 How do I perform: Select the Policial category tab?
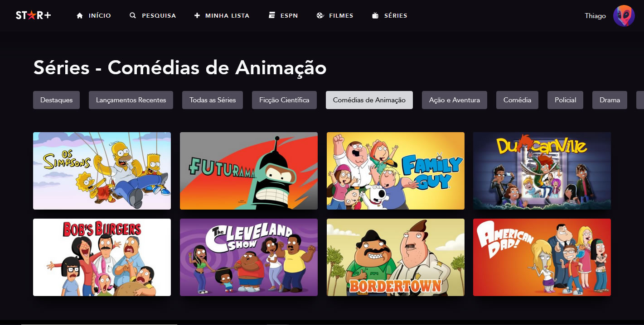point(566,100)
